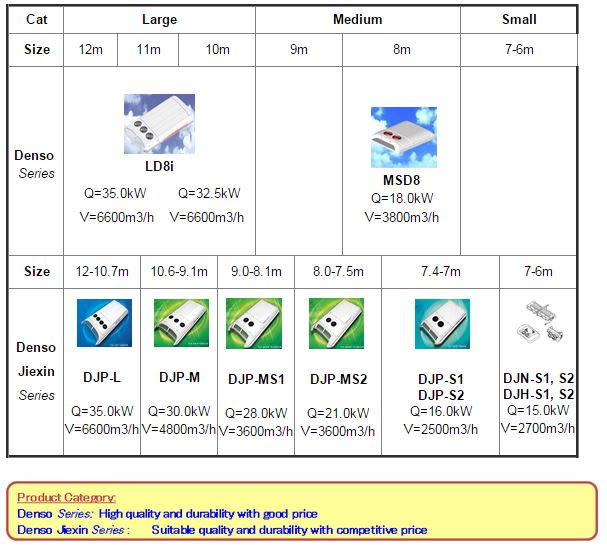Click the DJP-MS2 product image
The width and height of the screenshot is (607, 548).
tap(336, 323)
